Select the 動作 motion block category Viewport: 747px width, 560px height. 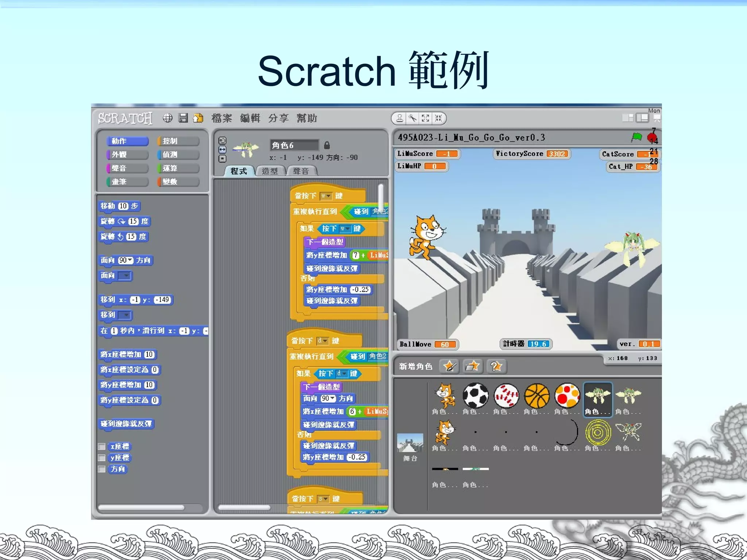click(x=127, y=141)
